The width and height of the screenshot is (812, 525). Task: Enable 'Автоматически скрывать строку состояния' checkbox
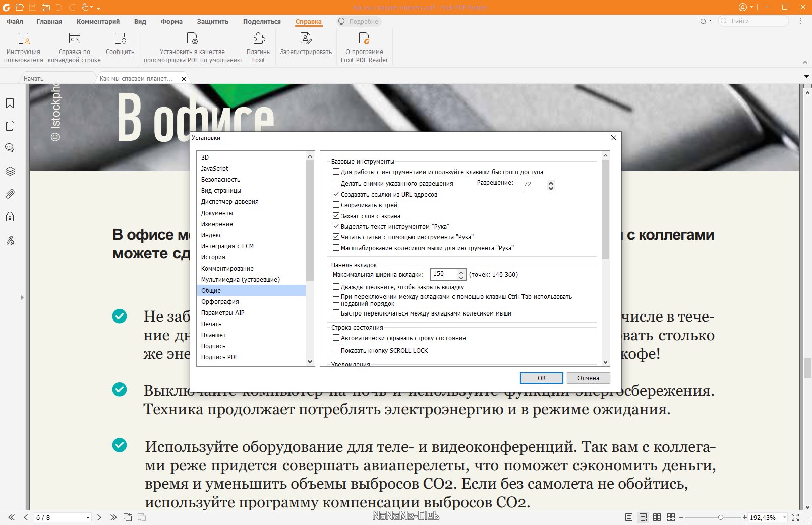coord(336,338)
